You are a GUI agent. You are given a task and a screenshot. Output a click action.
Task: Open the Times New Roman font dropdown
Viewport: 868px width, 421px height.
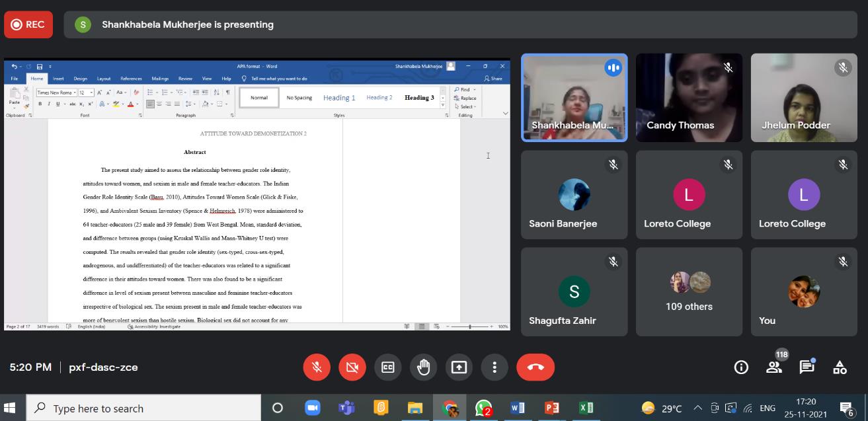pos(57,93)
